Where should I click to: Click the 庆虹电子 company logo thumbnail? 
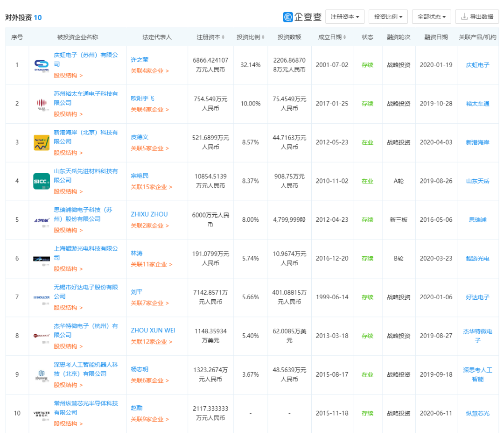coord(42,65)
